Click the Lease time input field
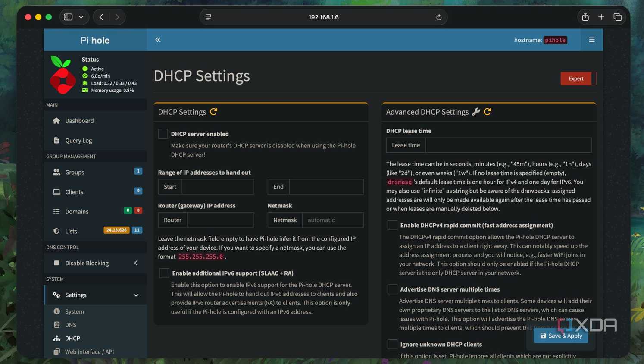The height and width of the screenshot is (364, 644). pos(509,145)
